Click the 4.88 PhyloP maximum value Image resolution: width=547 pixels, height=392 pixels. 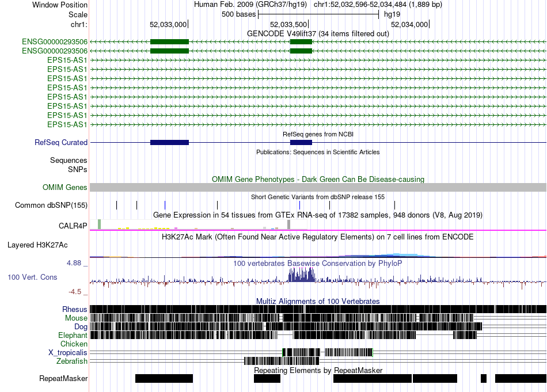tap(74, 263)
